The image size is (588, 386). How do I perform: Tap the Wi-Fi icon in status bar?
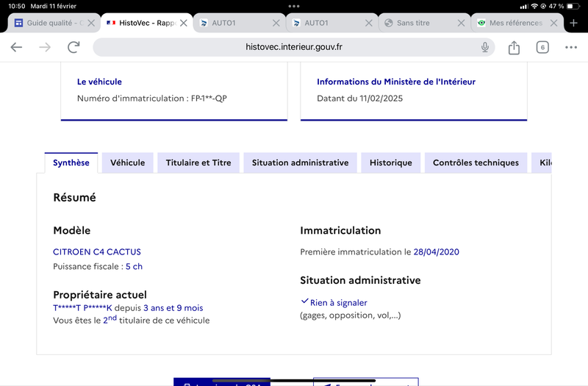coord(534,6)
